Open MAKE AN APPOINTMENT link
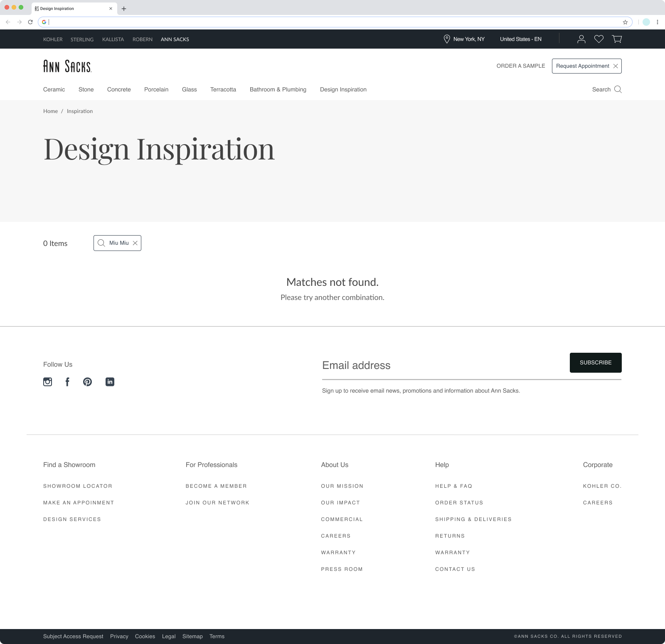The width and height of the screenshot is (665, 644). click(x=79, y=503)
